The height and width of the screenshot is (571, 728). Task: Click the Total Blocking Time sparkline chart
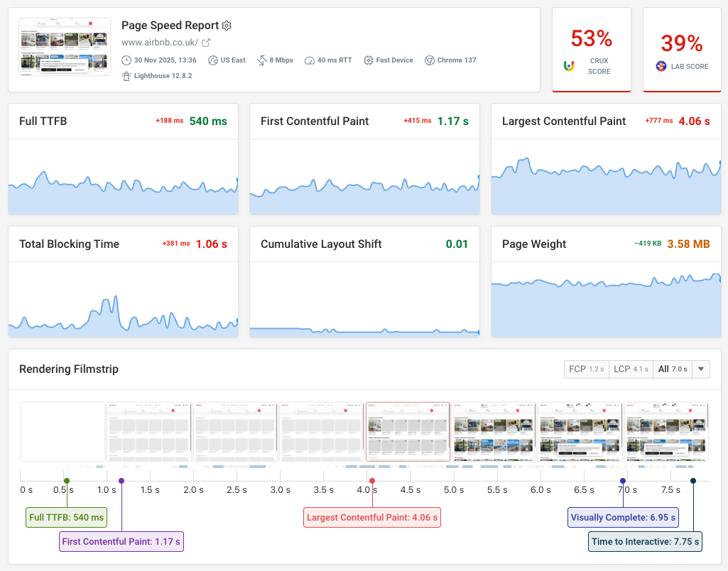pyautogui.click(x=123, y=305)
